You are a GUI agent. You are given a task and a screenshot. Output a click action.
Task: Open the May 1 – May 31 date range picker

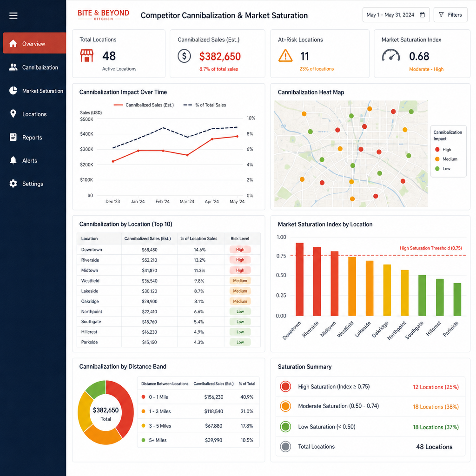[x=396, y=15]
